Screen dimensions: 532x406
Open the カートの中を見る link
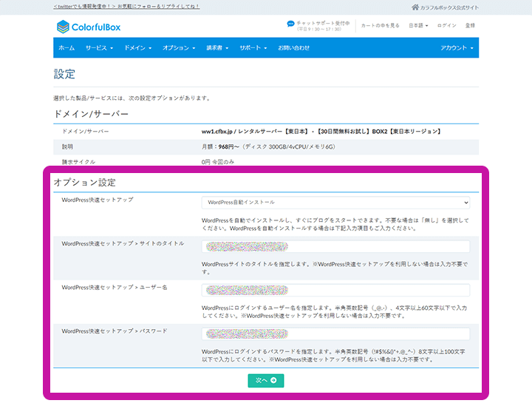[378, 25]
